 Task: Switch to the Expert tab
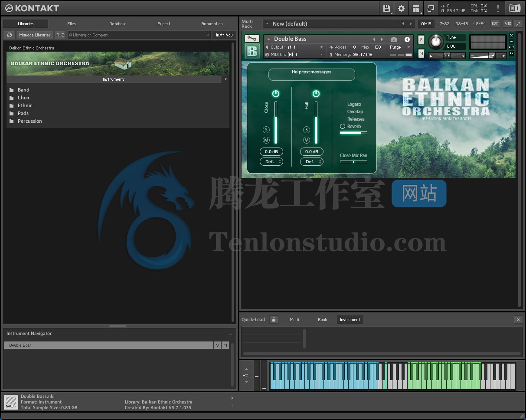[164, 24]
